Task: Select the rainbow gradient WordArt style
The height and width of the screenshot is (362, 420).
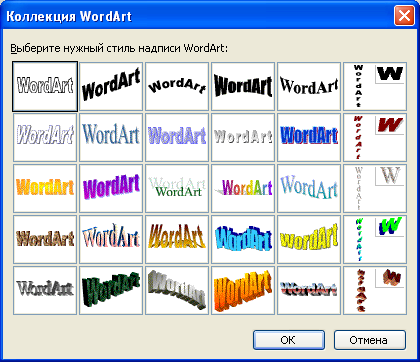Action: [243, 188]
